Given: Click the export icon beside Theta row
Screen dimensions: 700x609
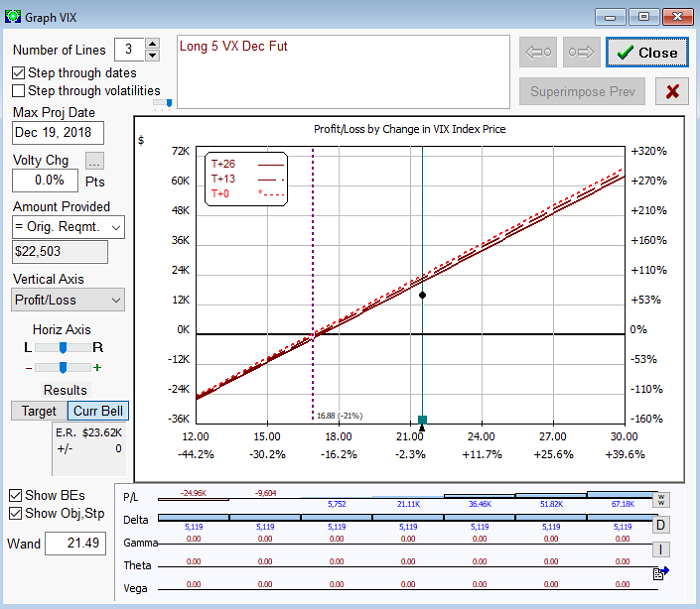Looking at the screenshot, I should pos(660,572).
